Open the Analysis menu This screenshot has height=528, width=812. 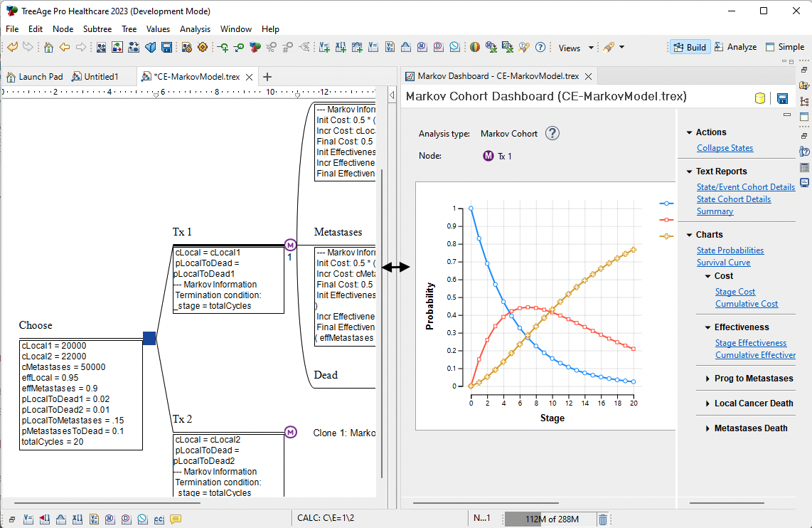point(195,29)
